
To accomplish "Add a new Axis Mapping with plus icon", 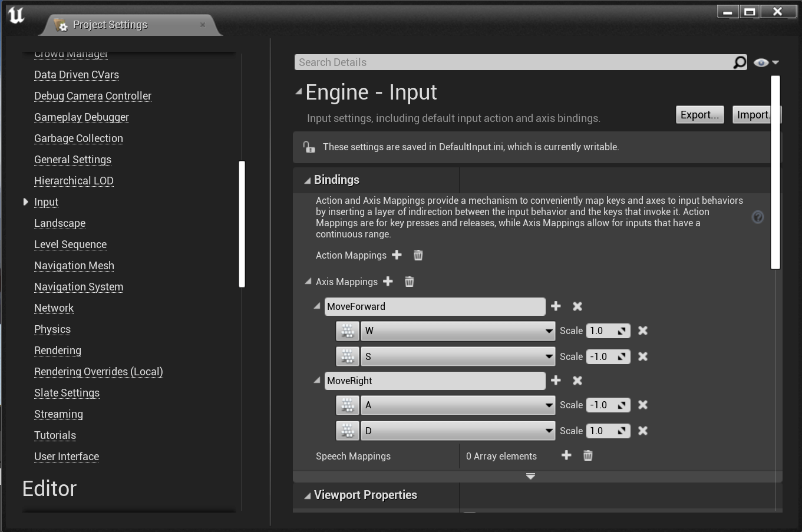I will coord(388,282).
